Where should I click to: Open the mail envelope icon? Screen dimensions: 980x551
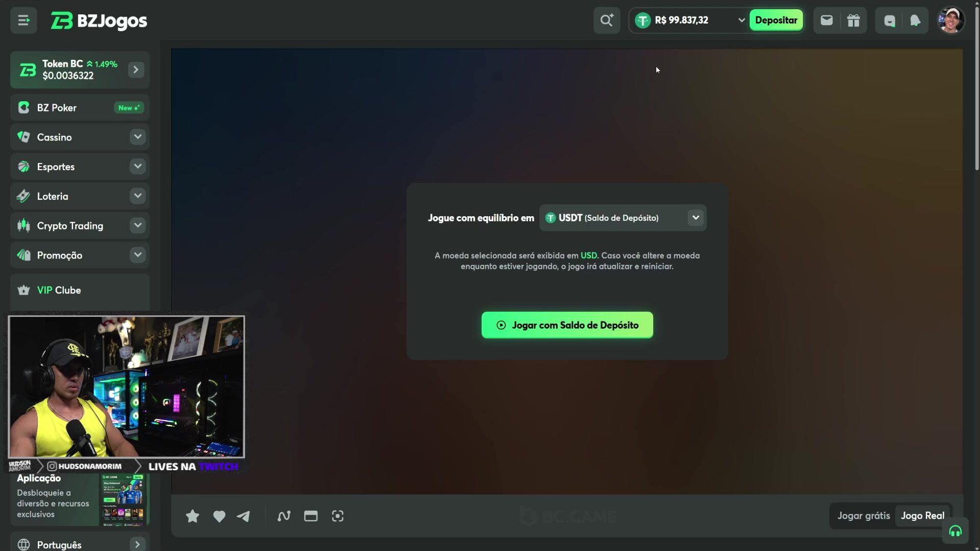click(x=827, y=20)
